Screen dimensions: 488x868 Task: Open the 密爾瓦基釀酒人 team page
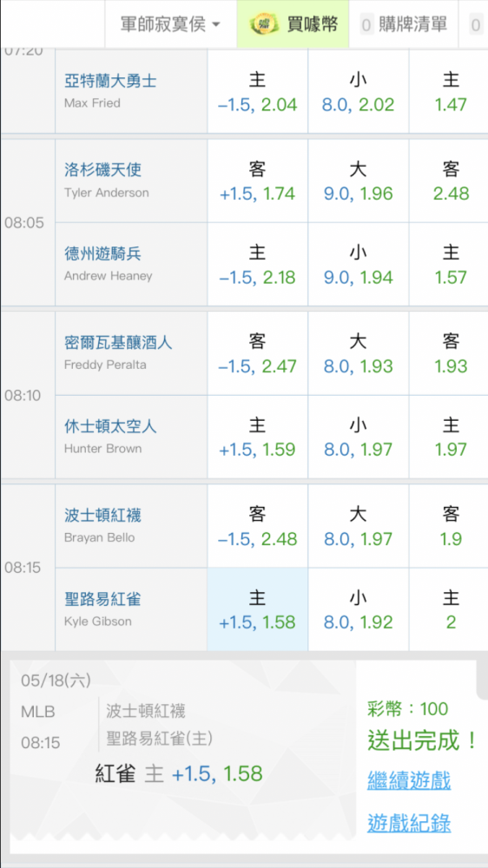click(118, 343)
